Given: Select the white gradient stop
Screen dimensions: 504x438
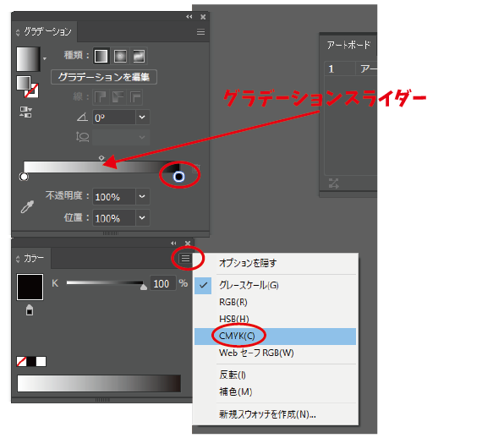Looking at the screenshot, I should click(24, 177).
